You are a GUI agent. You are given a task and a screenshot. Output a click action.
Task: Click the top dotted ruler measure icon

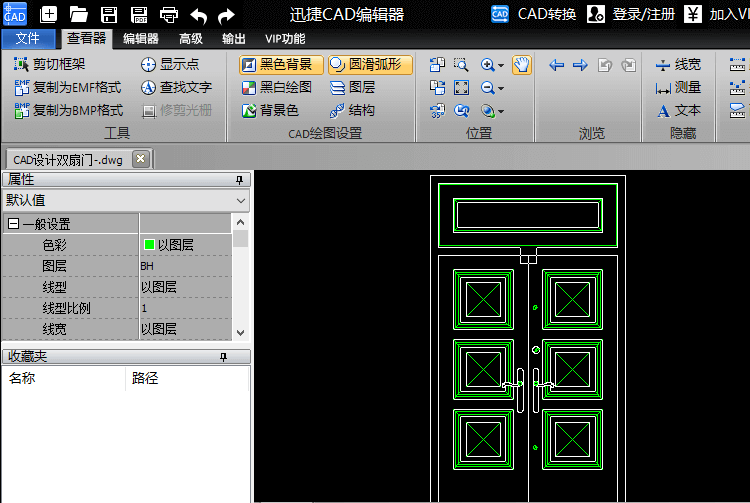click(737, 65)
